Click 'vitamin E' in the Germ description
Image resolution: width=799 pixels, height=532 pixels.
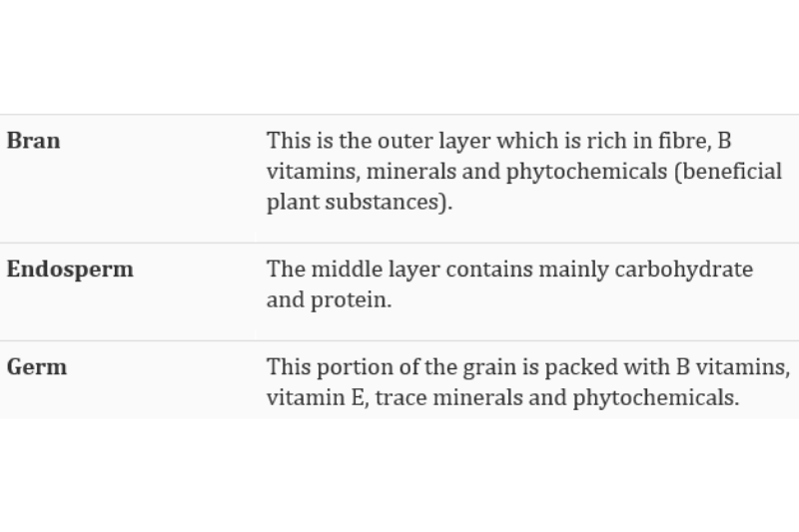310,396
